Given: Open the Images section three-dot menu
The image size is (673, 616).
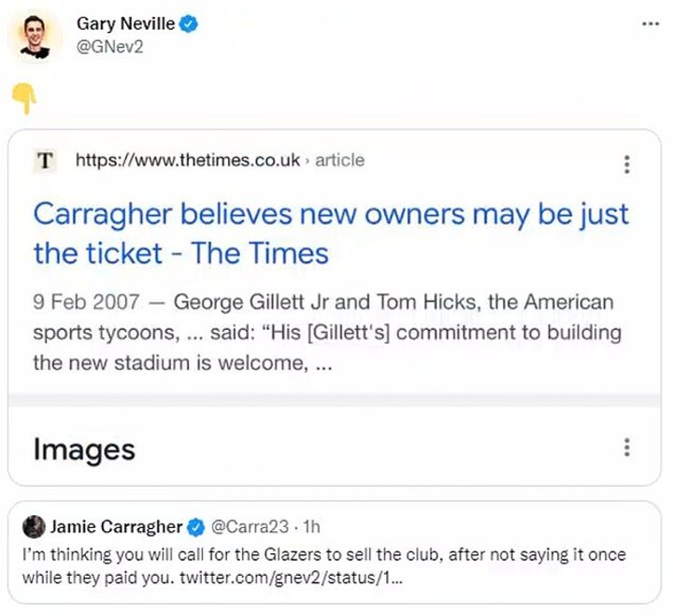Looking at the screenshot, I should (x=626, y=447).
